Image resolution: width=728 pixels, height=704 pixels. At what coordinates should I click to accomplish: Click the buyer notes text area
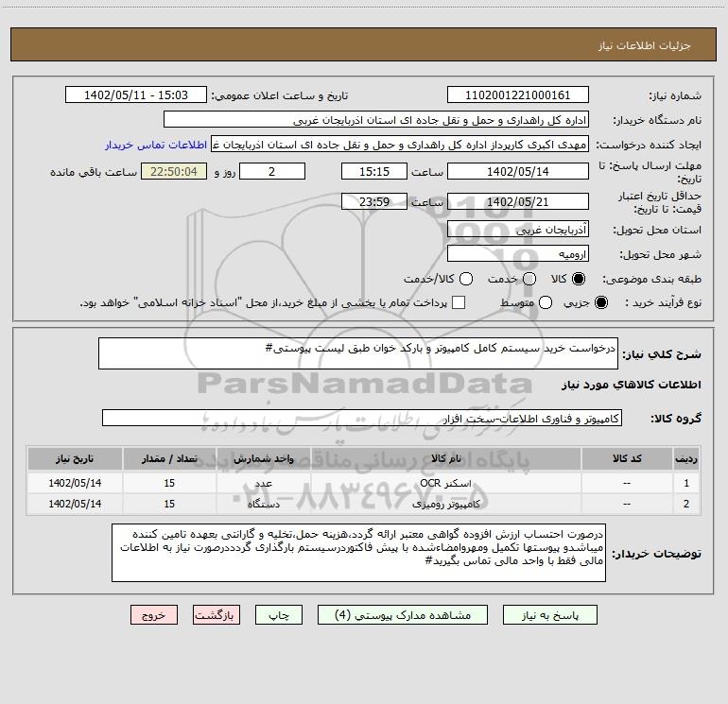click(358, 553)
